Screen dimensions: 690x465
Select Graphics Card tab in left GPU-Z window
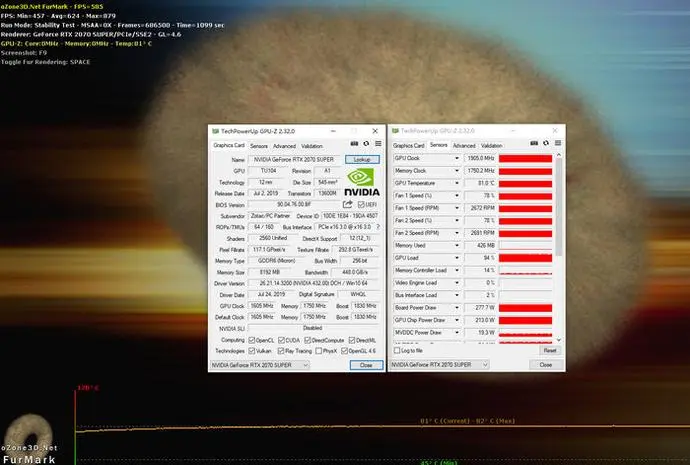(x=229, y=145)
